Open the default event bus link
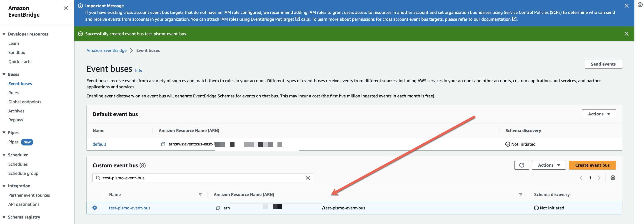The height and width of the screenshot is (224, 644). click(x=99, y=144)
